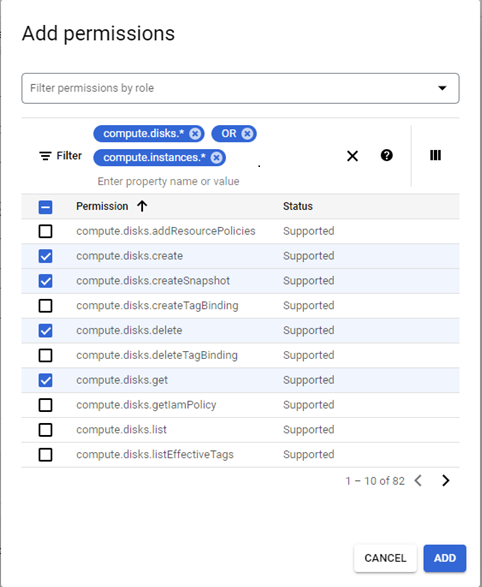Remove the compute.instances.* filter chip
The width and height of the screenshot is (482, 587).
(216, 158)
